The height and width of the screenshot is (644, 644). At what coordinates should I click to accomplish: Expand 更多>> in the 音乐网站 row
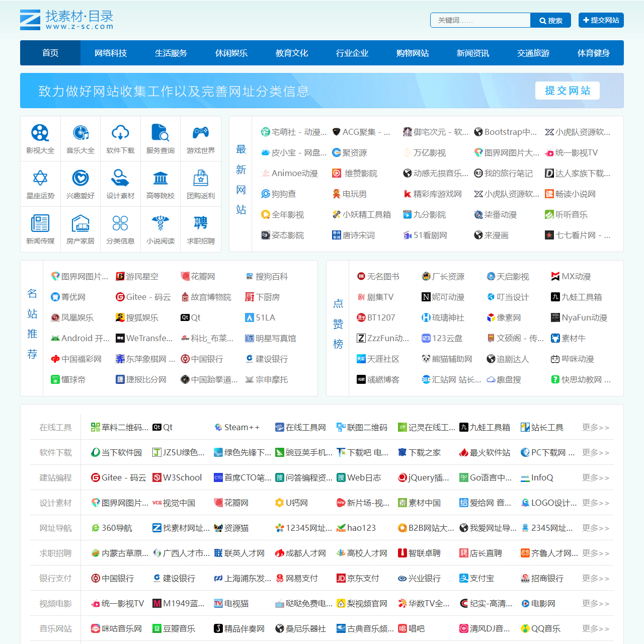[596, 628]
